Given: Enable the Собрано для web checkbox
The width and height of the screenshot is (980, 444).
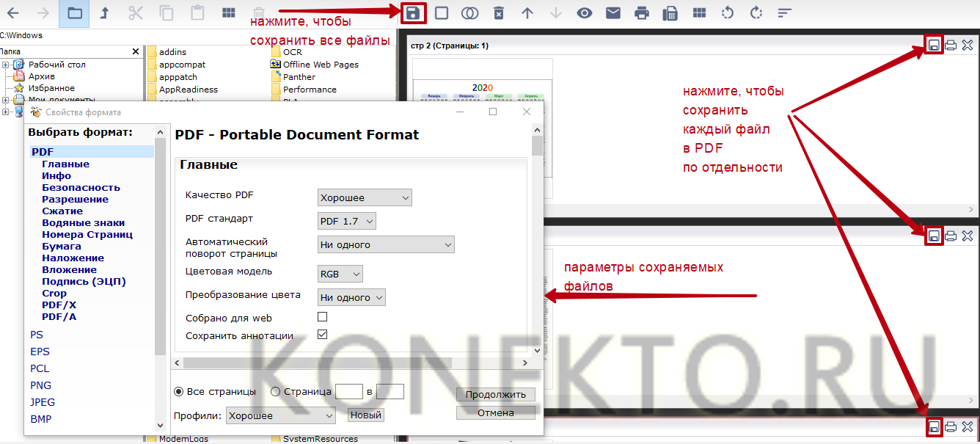Looking at the screenshot, I should [x=322, y=317].
